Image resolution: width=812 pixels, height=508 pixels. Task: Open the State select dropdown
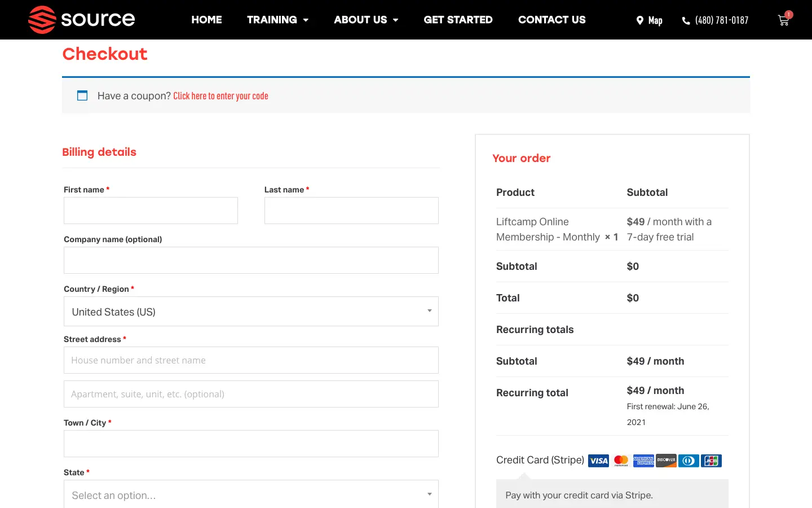251,494
